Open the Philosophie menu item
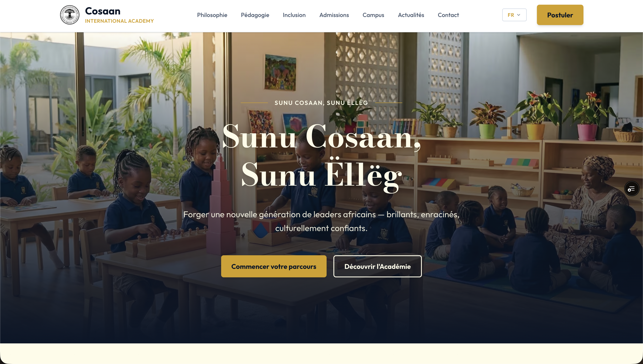643x364 pixels. click(x=212, y=15)
